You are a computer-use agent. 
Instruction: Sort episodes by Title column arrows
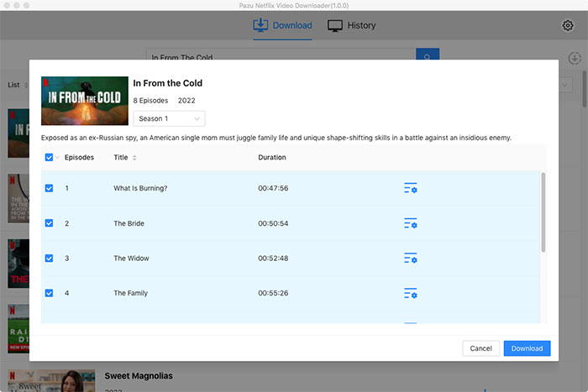(134, 158)
